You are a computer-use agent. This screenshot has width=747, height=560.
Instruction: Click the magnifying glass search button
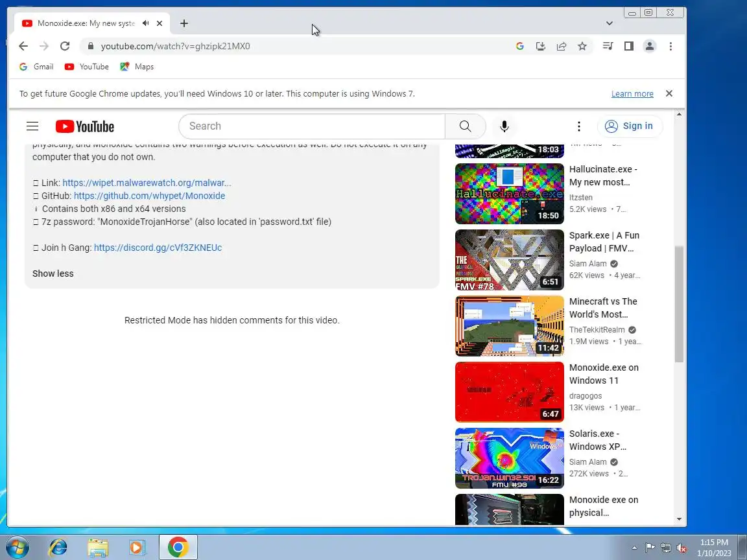click(x=466, y=126)
